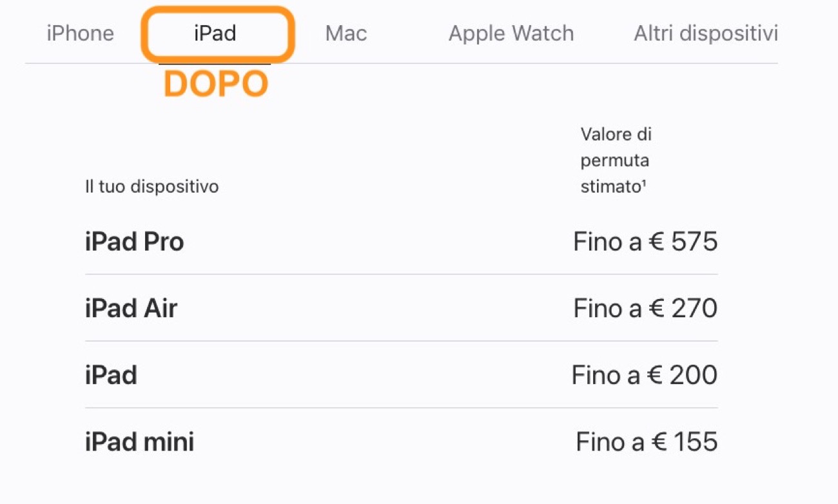This screenshot has width=838, height=504.
Task: Click the Fino a € 155 value
Action: pos(647,442)
